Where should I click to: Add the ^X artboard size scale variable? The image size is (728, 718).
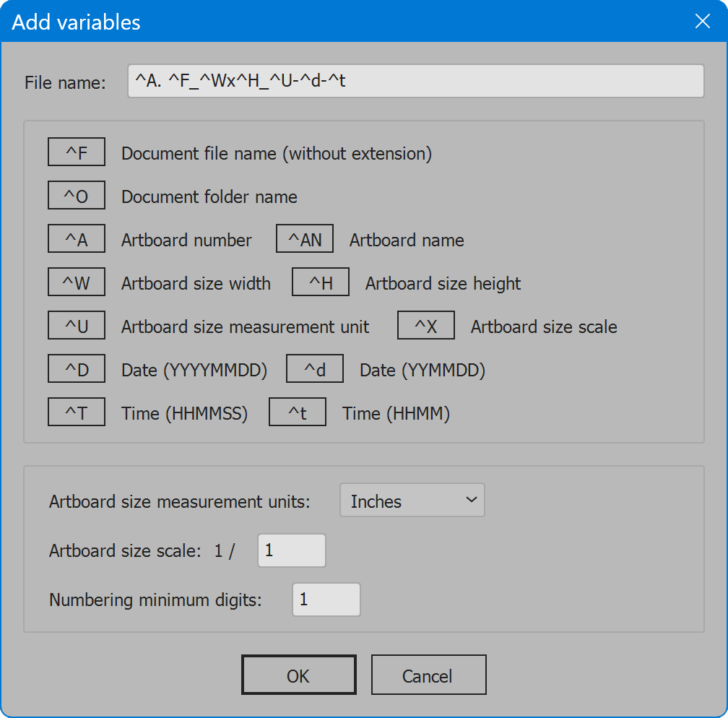(426, 326)
